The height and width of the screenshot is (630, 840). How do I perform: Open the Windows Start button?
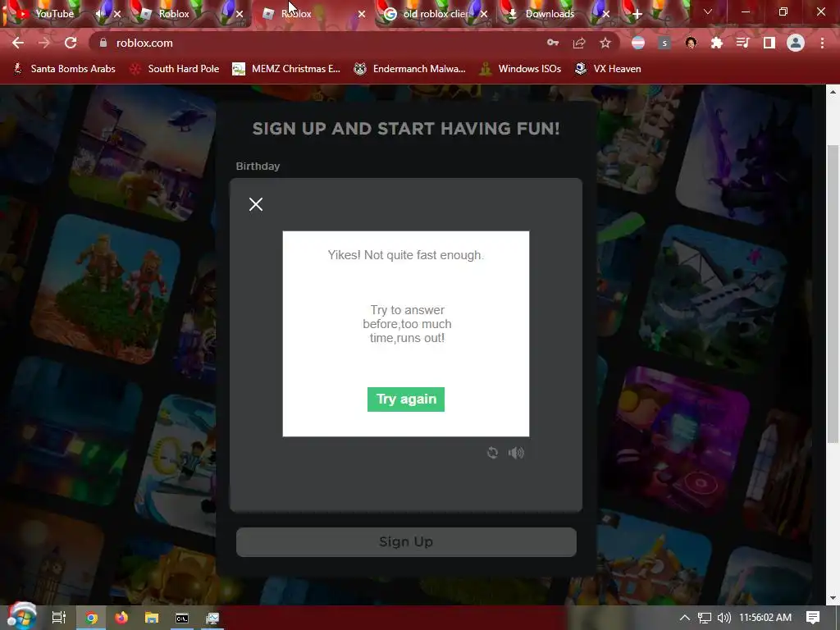(21, 617)
